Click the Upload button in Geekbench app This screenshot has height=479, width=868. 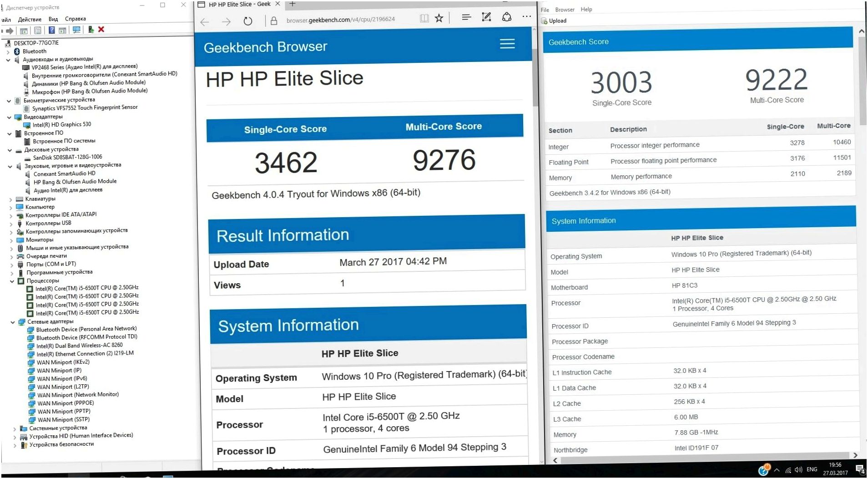554,21
